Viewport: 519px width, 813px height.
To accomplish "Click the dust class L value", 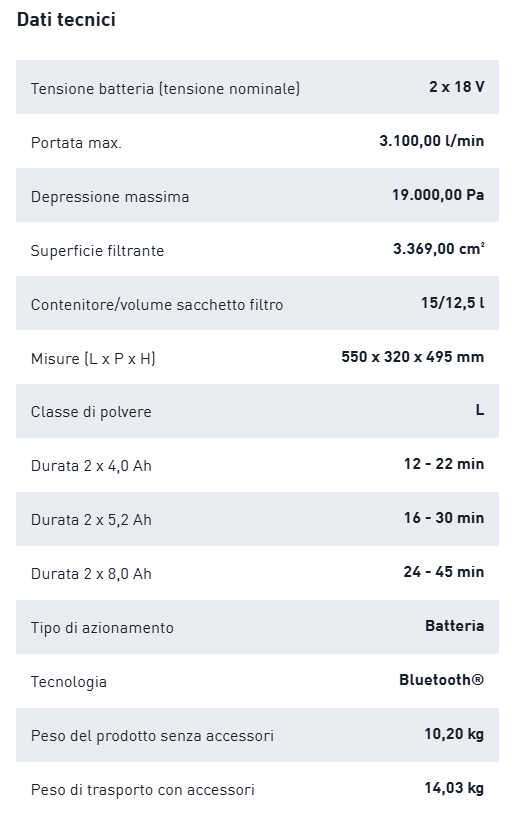I will pos(480,410).
